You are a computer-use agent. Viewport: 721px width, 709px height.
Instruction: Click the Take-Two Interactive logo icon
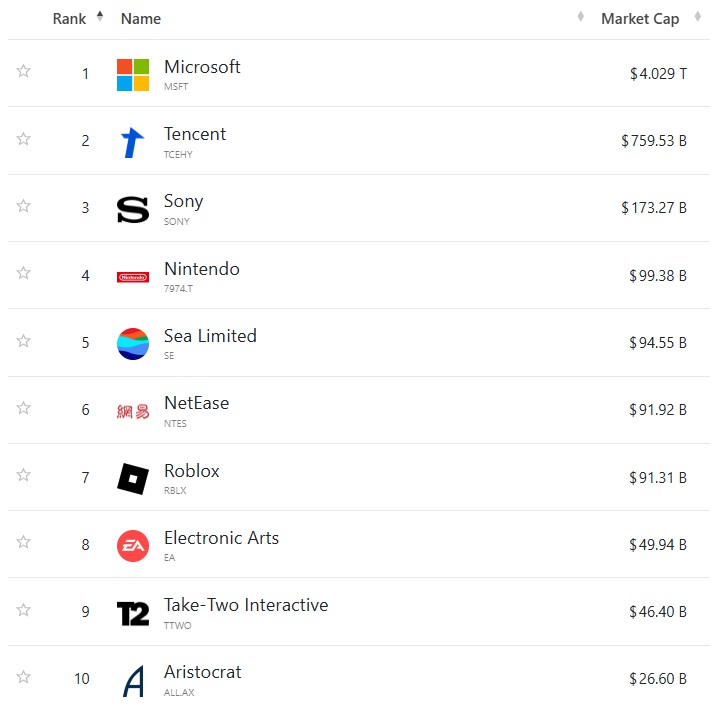pyautogui.click(x=132, y=613)
